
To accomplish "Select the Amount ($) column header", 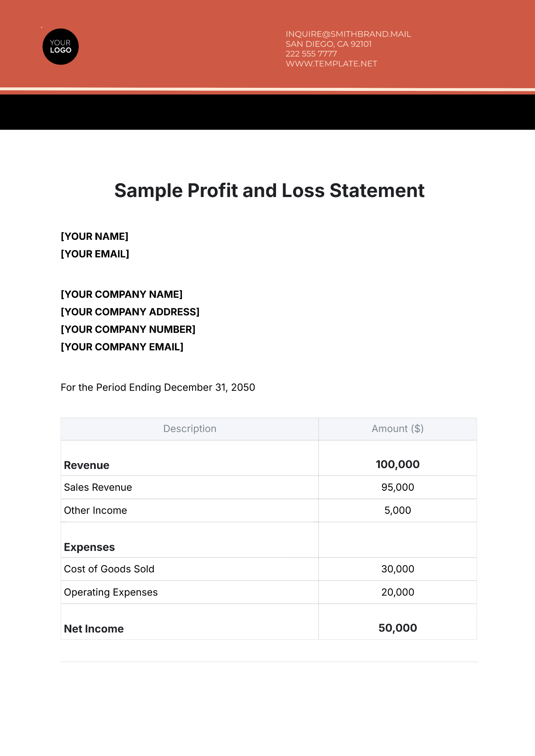I will click(398, 429).
